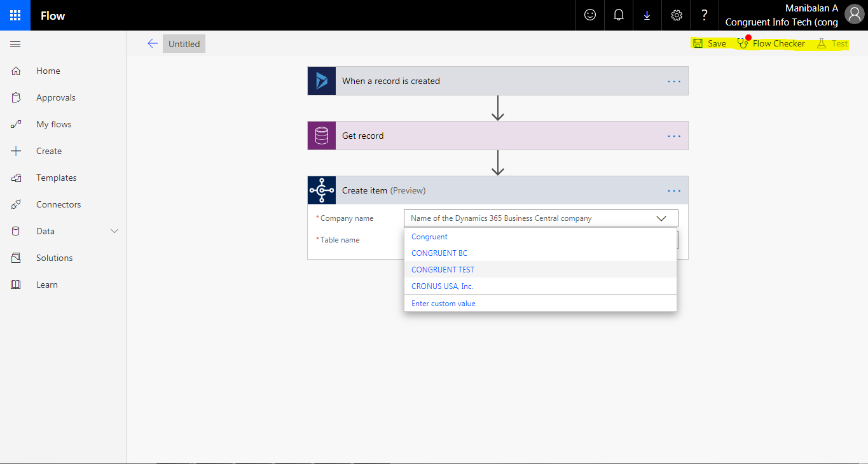Choose Enter custom value option

tap(540, 304)
